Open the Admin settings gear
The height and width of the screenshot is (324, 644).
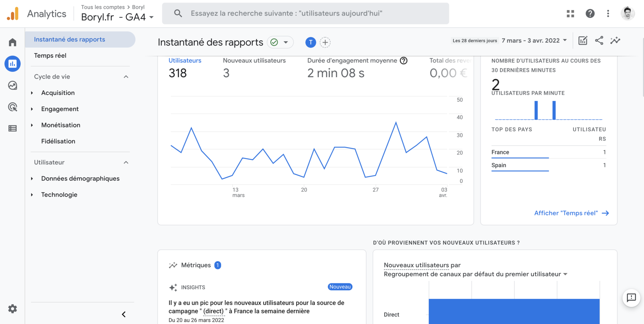coord(12,309)
